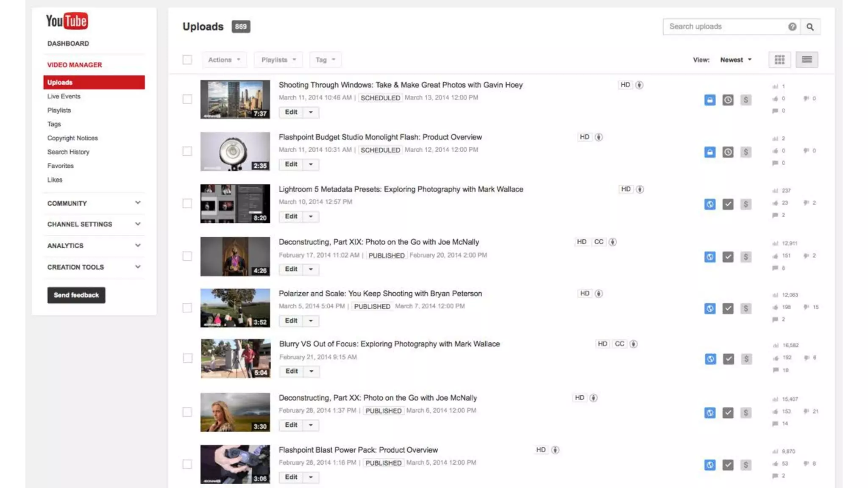Open the Actions dropdown

pyautogui.click(x=224, y=60)
